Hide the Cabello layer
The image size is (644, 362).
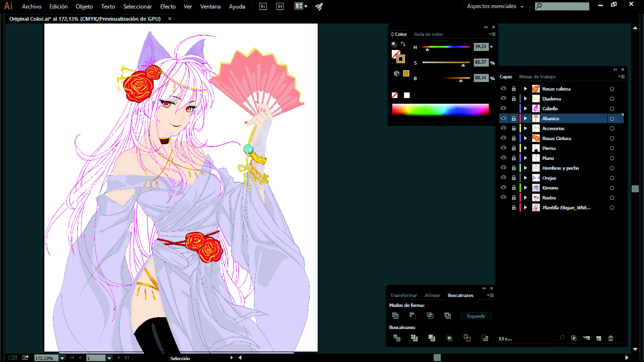[x=503, y=108]
